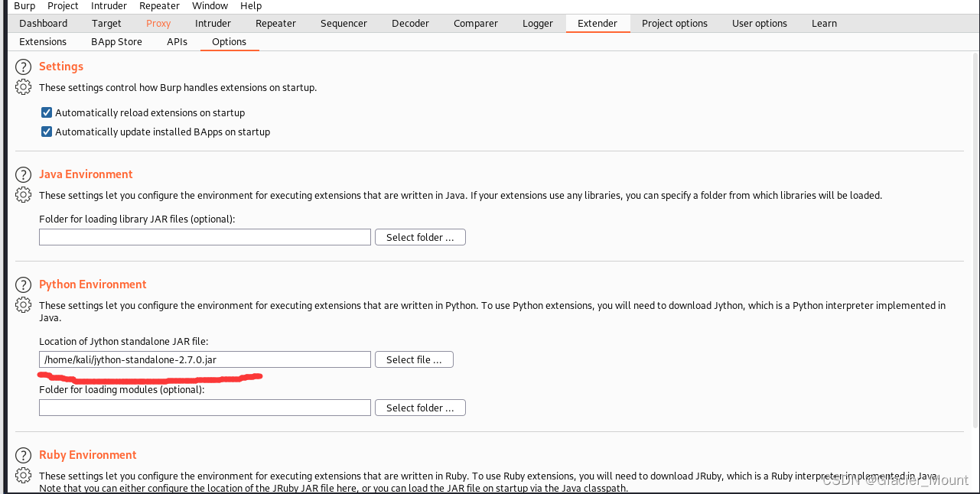Click the gear icon beside Ruby Environment
Screen dimensions: 980x494
click(x=23, y=475)
